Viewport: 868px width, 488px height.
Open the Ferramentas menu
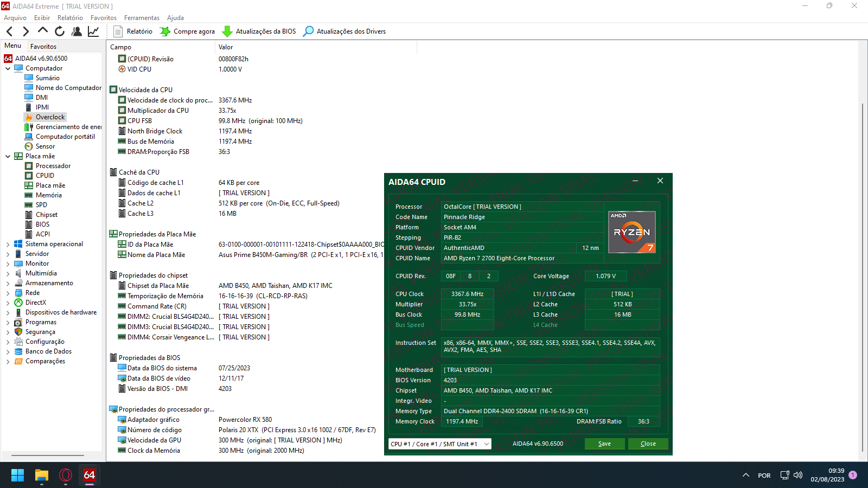coord(142,18)
